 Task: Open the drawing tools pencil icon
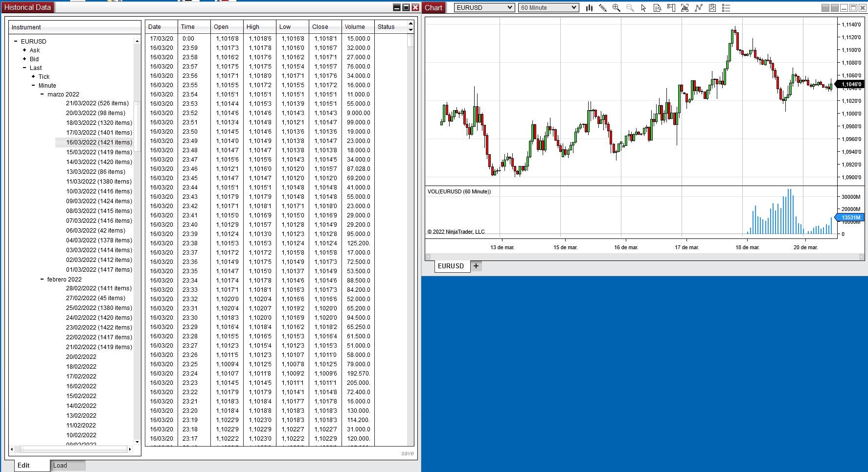tap(603, 8)
